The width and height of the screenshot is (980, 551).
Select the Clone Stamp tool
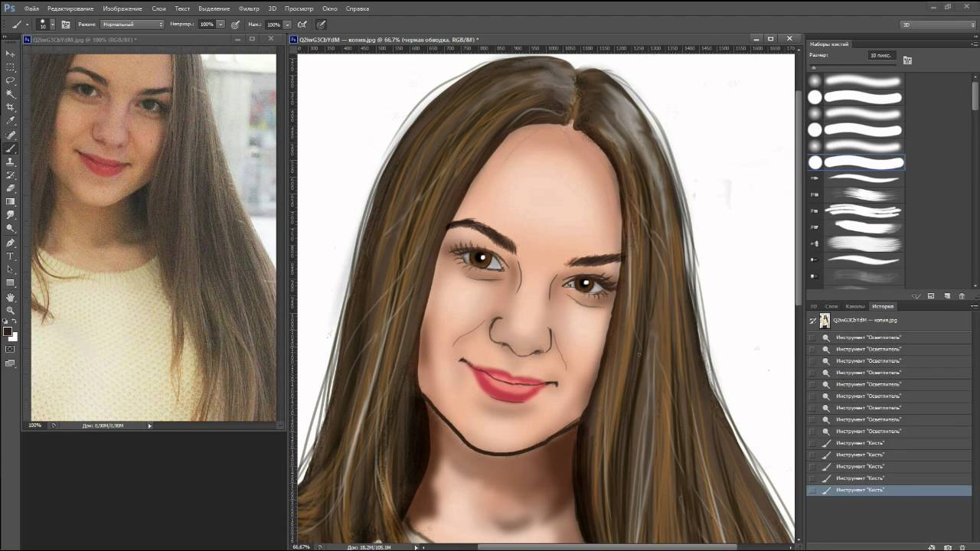[11, 161]
